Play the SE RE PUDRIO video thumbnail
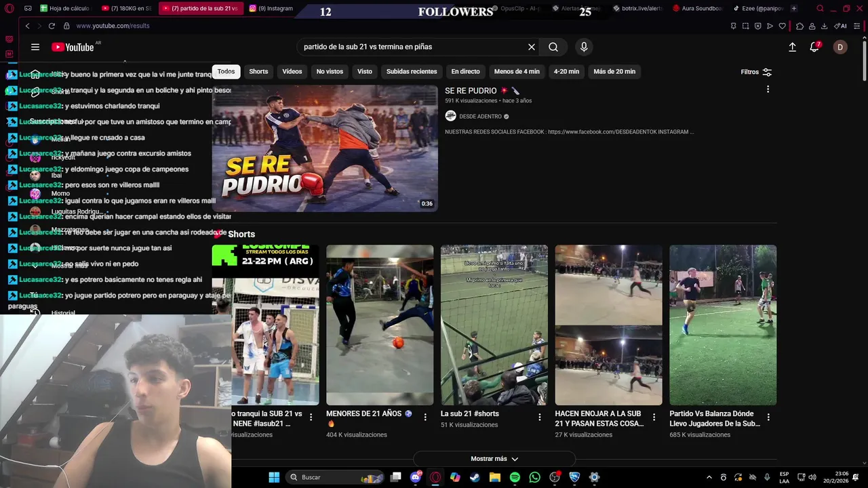 point(325,148)
